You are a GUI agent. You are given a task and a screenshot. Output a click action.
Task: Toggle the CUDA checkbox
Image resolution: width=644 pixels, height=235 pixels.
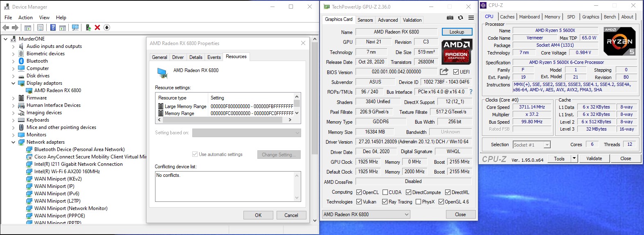tap(385, 192)
